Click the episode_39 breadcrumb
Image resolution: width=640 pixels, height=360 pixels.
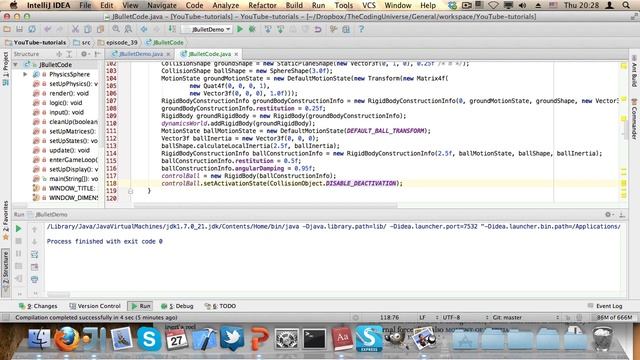pos(118,42)
